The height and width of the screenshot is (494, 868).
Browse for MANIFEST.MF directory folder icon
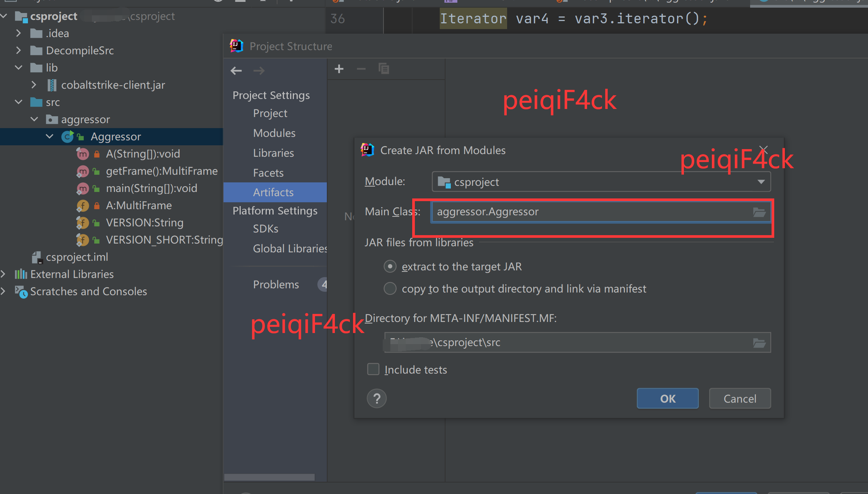759,343
